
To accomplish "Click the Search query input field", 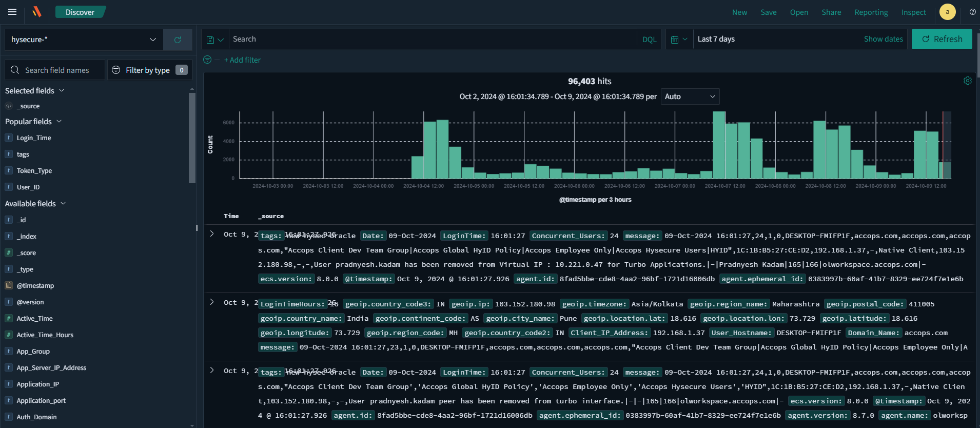I will 431,39.
